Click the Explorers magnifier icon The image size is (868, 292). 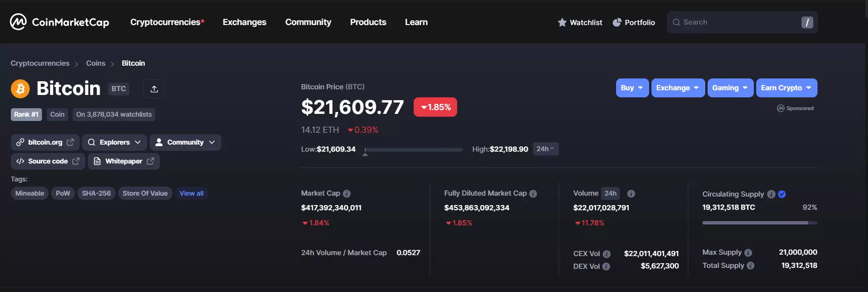tap(92, 142)
